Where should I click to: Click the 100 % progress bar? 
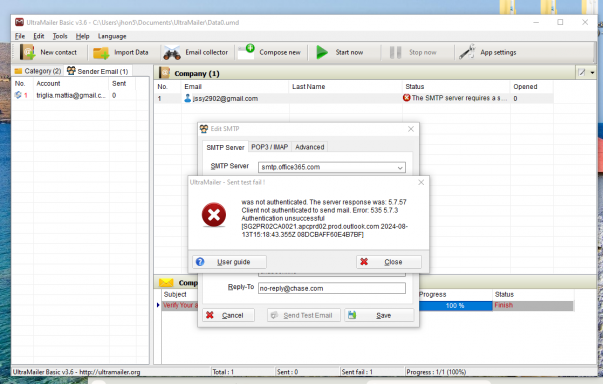click(455, 306)
